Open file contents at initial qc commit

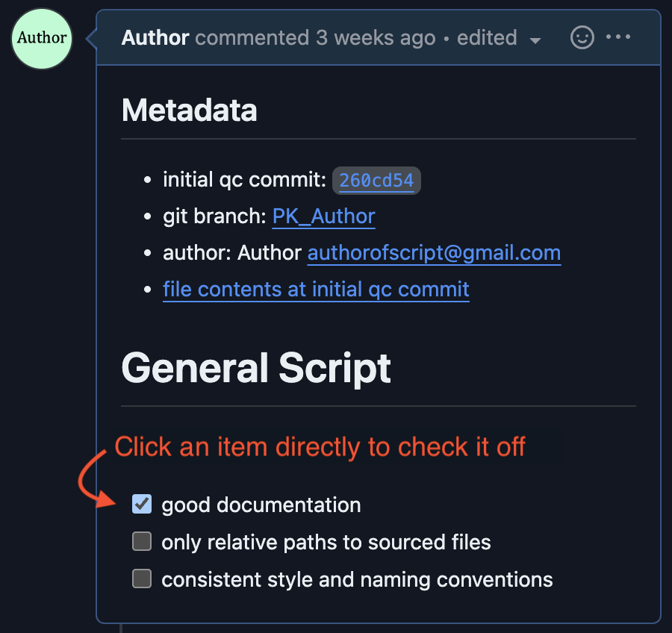(x=316, y=290)
